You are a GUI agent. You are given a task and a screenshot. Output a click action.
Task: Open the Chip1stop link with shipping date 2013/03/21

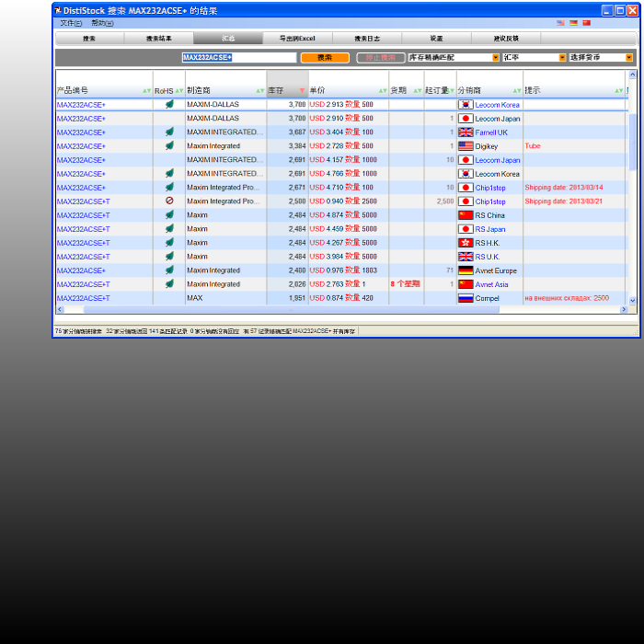click(x=490, y=201)
